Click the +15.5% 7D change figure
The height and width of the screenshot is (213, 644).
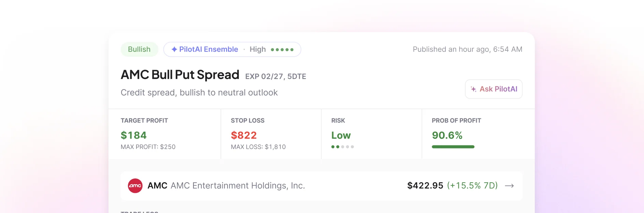coord(472,186)
